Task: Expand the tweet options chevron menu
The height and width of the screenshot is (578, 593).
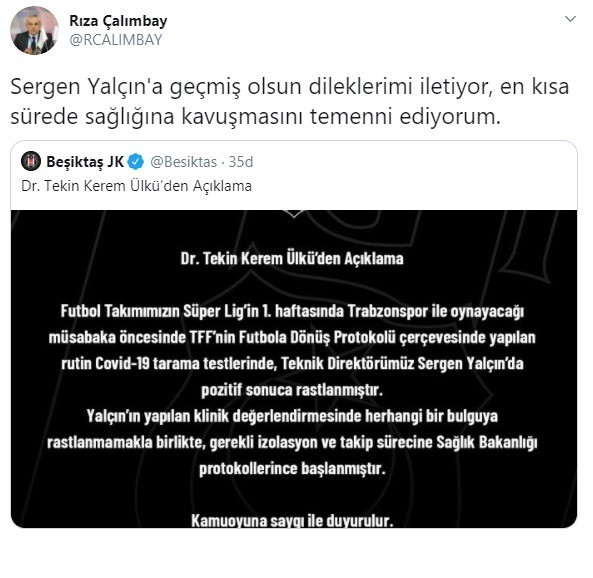Action: click(x=570, y=19)
